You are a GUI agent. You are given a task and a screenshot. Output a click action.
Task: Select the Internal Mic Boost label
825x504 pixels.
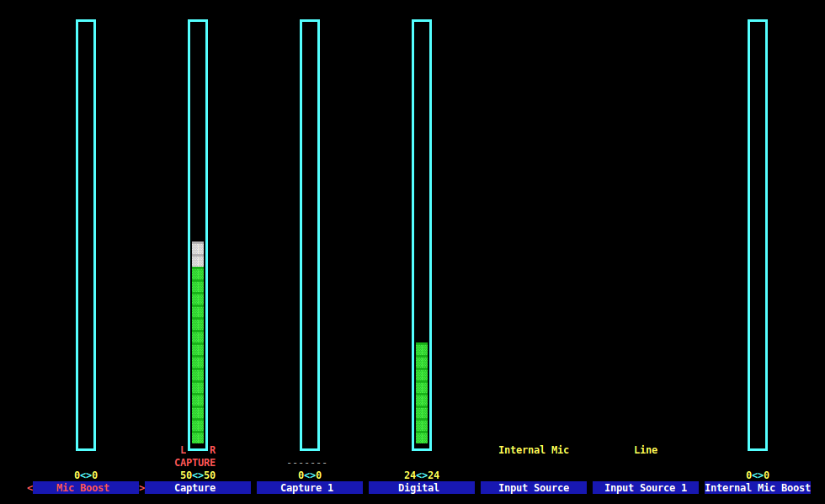point(758,488)
